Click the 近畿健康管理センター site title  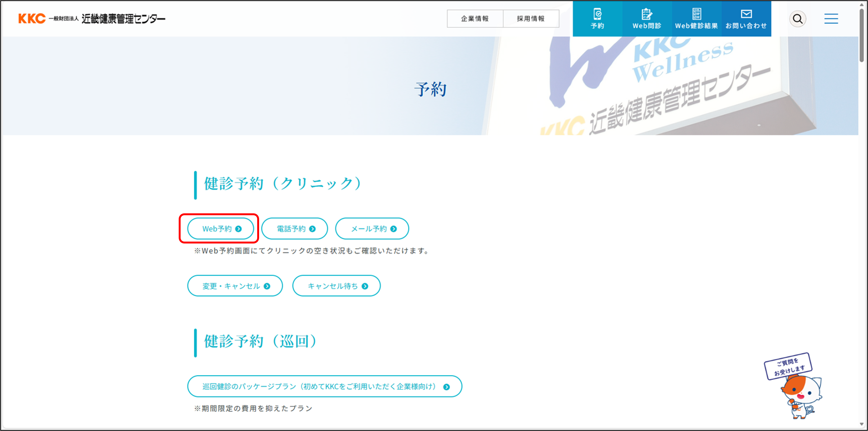123,19
